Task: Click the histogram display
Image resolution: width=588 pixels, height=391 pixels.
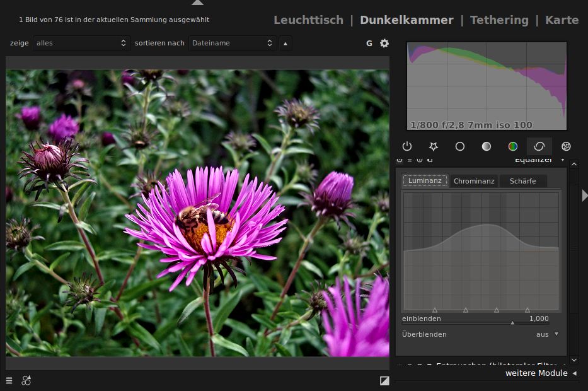Action: tap(487, 86)
